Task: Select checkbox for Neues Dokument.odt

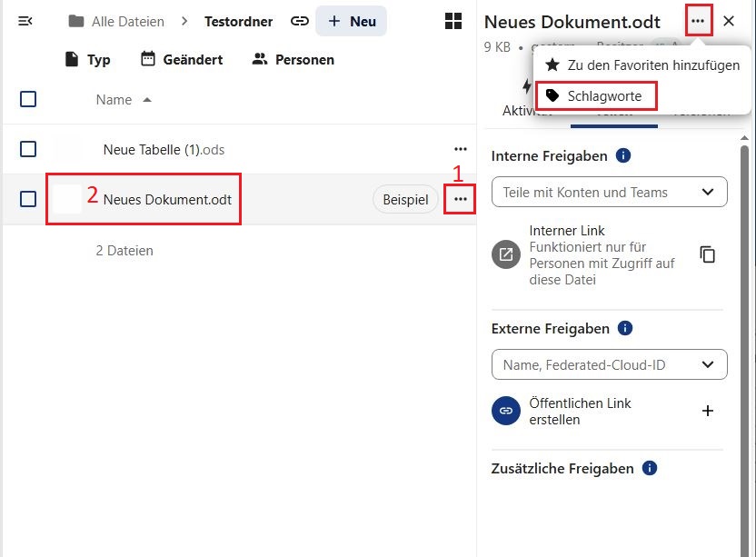Action: [x=28, y=199]
